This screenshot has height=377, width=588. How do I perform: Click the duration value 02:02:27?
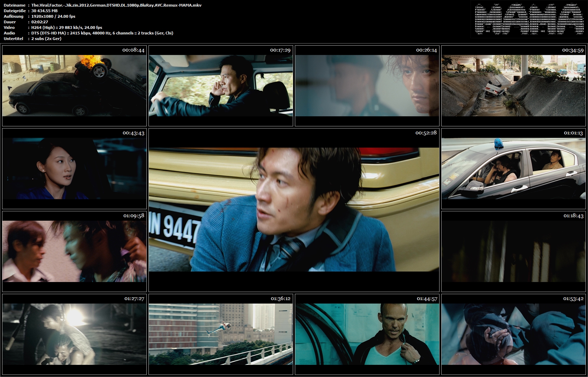tap(40, 22)
